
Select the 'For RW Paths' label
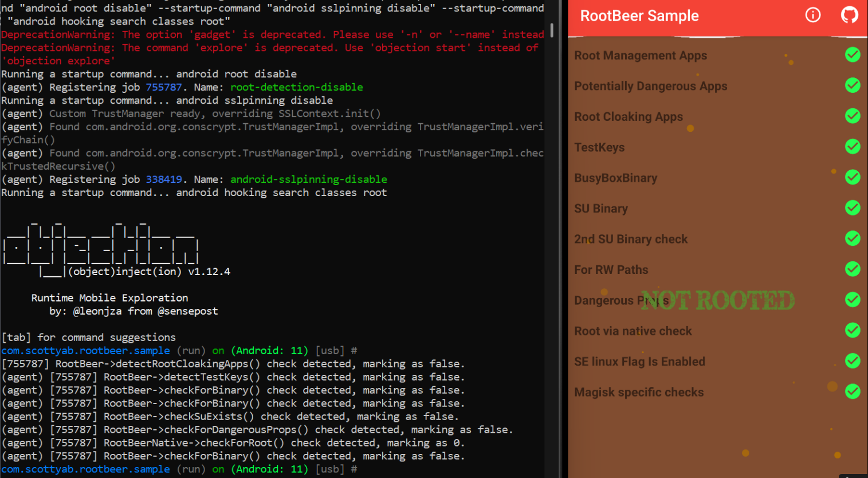[611, 270]
